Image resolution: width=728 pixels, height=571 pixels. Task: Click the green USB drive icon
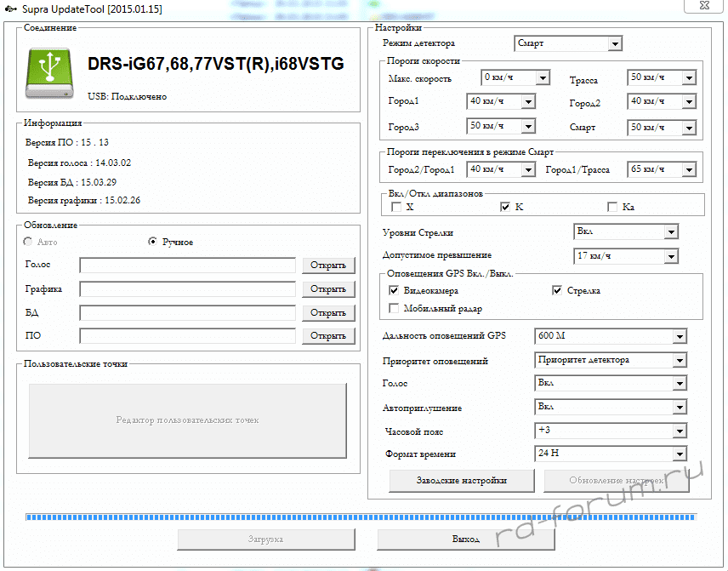(x=49, y=73)
